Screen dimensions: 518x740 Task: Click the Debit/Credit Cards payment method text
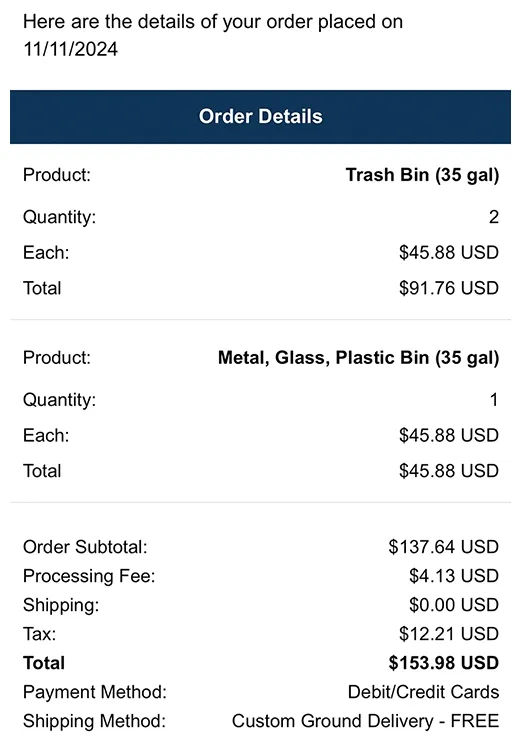click(x=423, y=692)
